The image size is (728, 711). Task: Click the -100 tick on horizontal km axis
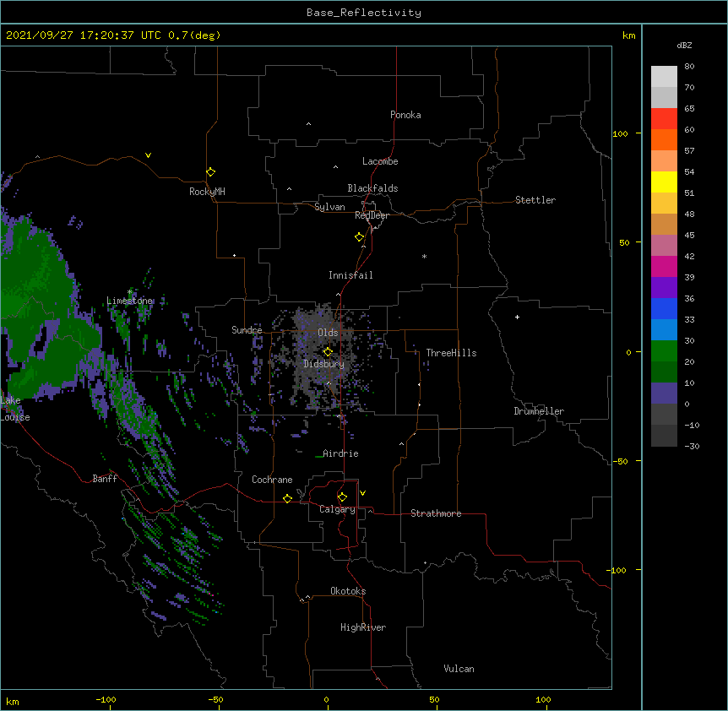106,699
